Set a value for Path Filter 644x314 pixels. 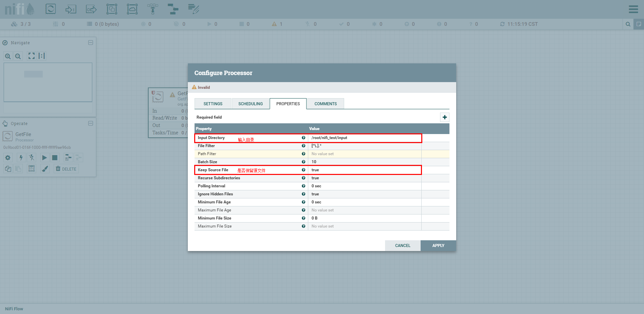point(365,154)
